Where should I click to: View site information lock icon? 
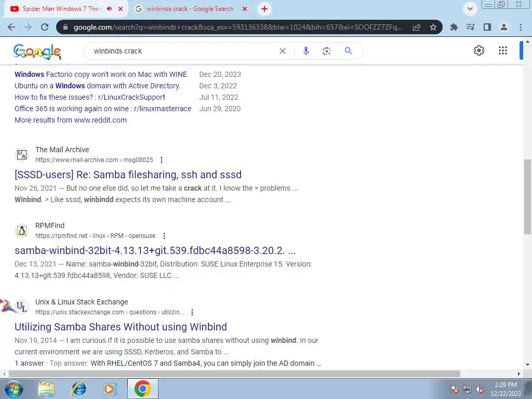(65, 27)
